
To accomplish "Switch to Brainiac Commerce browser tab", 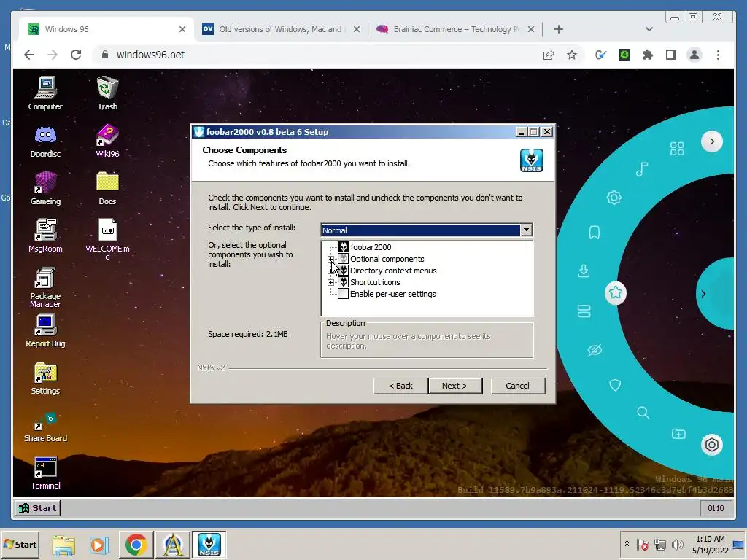I will (455, 29).
